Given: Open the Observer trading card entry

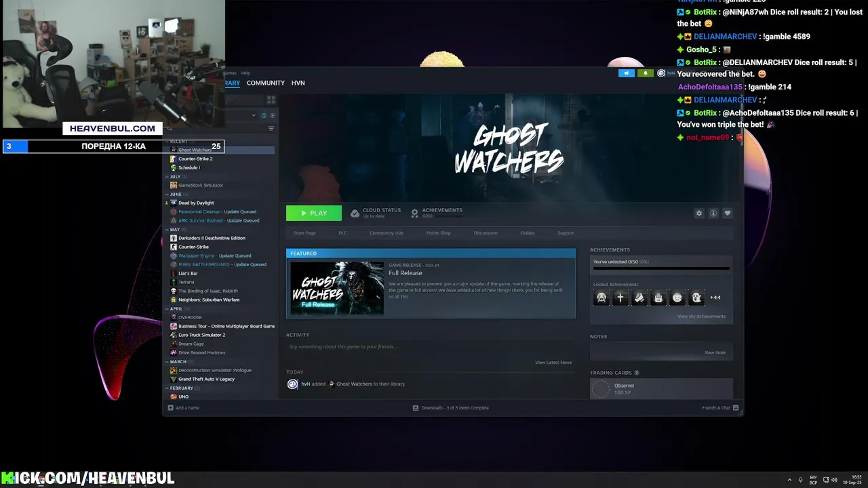Looking at the screenshot, I should click(661, 388).
